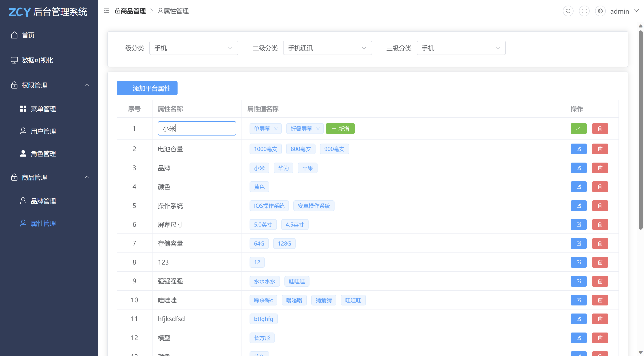Delete the 操作系统 attribute
Viewport: 644px width, 356px height.
pyautogui.click(x=600, y=206)
